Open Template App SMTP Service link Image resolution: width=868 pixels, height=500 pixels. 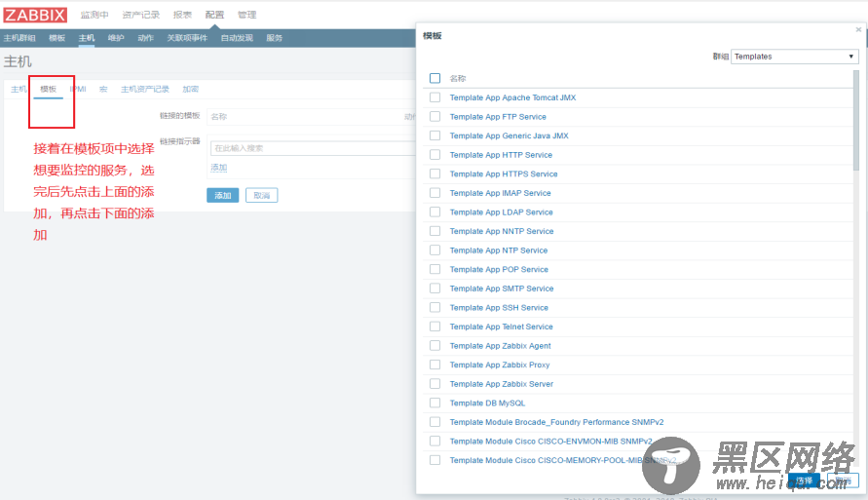[x=502, y=288]
